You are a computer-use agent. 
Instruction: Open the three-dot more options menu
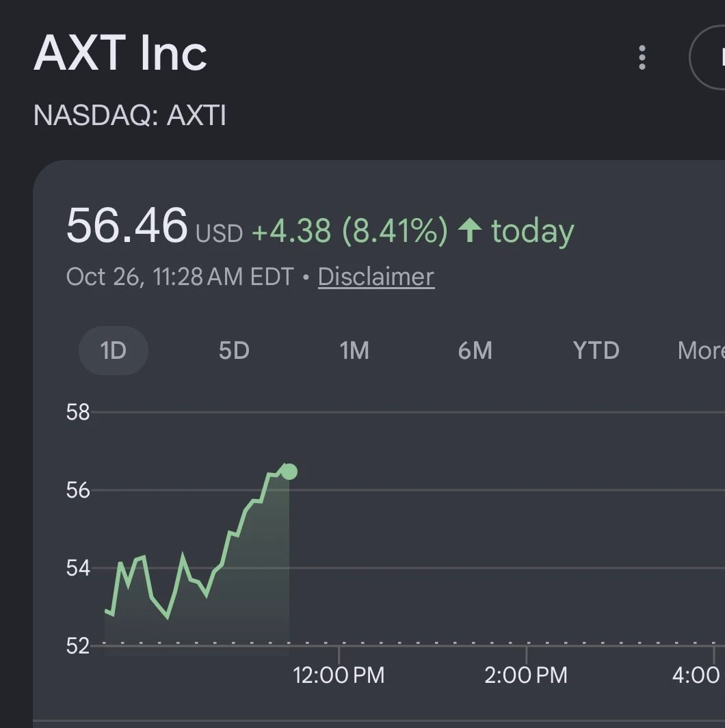pos(642,57)
